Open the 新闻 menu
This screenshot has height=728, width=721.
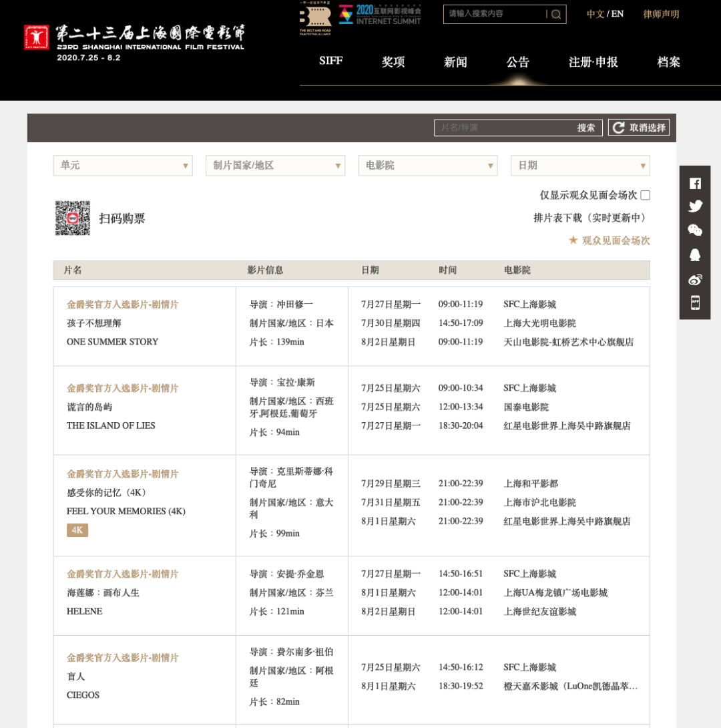tap(455, 61)
